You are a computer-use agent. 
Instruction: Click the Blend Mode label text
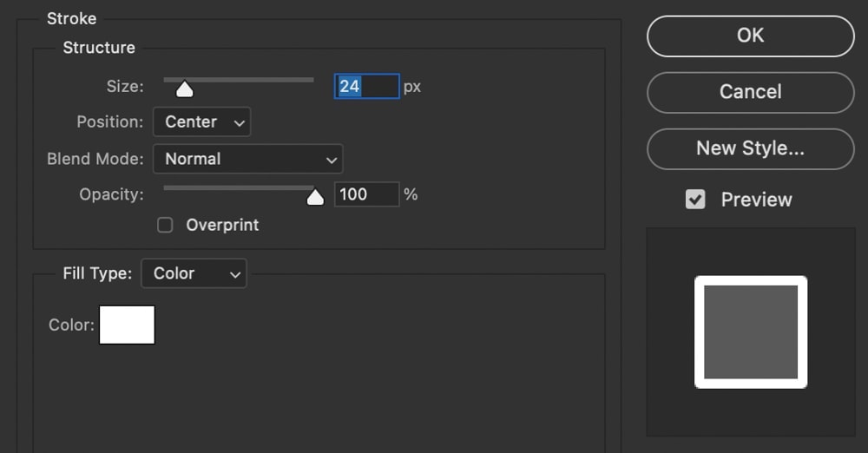pyautogui.click(x=95, y=160)
